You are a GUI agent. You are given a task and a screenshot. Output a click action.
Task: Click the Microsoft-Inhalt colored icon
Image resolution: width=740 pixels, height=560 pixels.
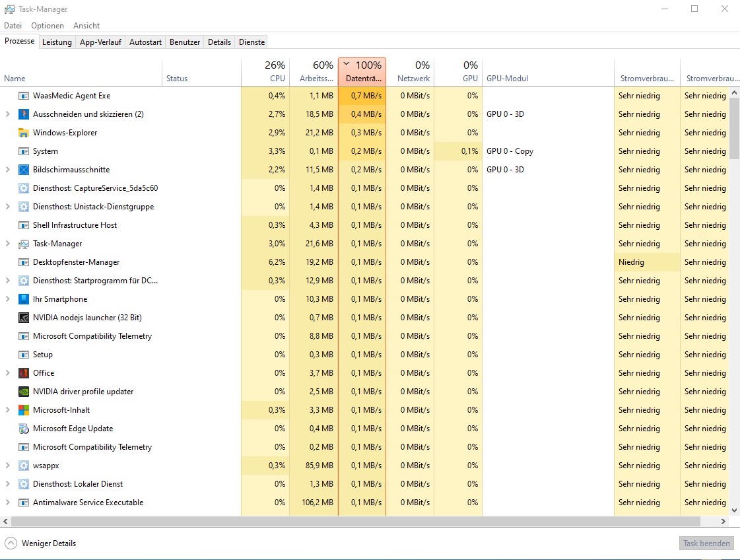[x=24, y=410]
